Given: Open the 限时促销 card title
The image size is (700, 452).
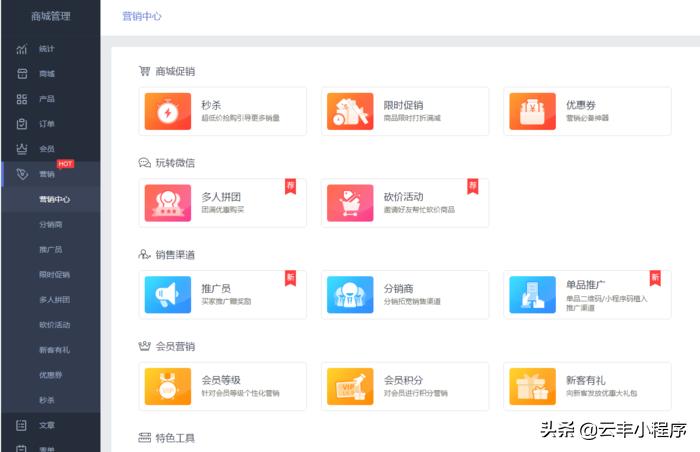Looking at the screenshot, I should tap(404, 105).
